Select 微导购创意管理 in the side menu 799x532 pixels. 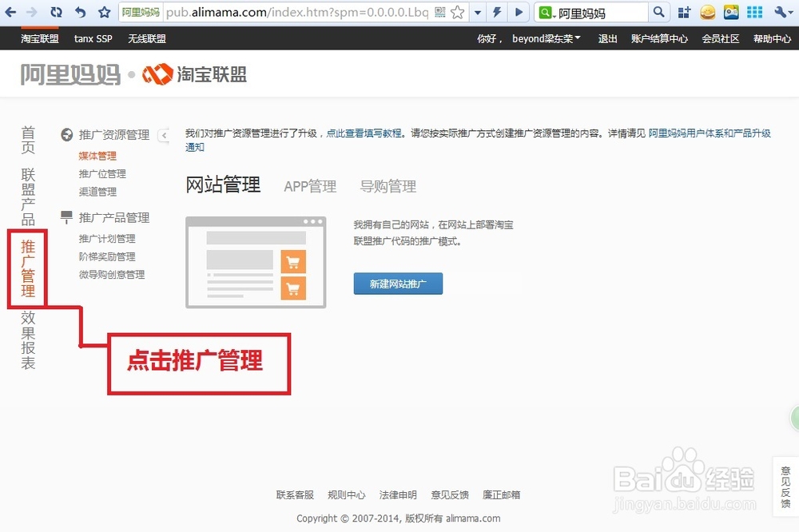112,274
